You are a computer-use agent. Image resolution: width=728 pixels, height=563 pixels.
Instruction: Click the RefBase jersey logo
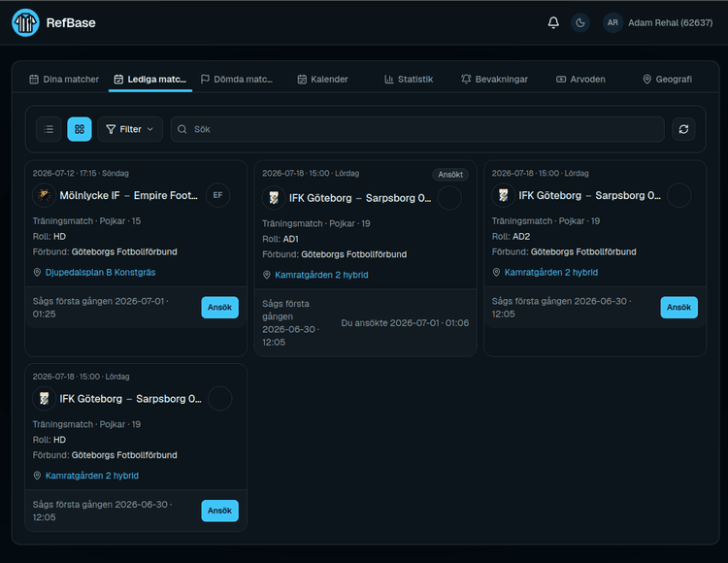pos(25,22)
